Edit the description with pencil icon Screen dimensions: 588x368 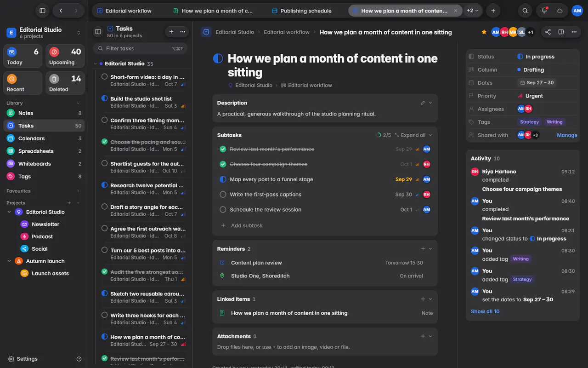point(423,103)
